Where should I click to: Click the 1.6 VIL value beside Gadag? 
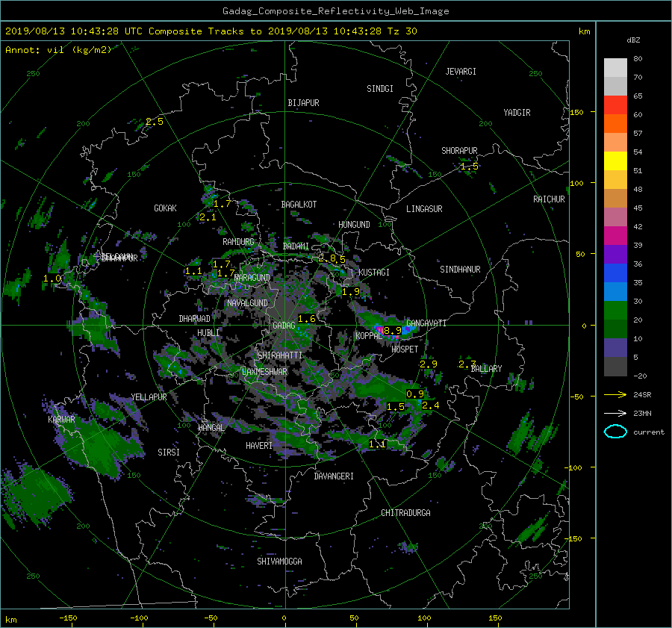click(307, 319)
